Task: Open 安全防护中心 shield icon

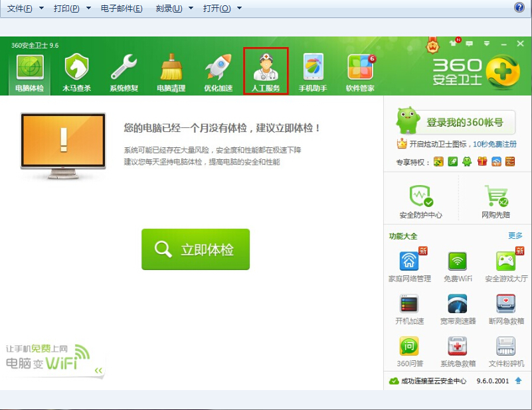Action: click(x=420, y=197)
